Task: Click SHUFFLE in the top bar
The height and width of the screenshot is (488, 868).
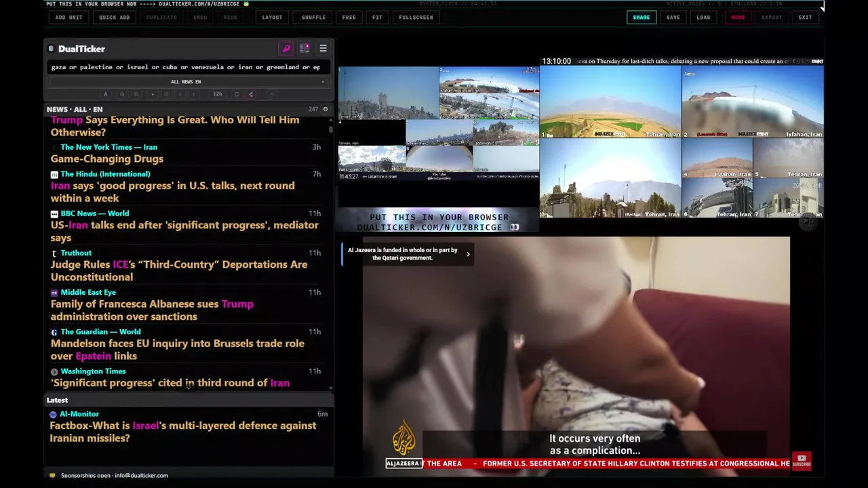Action: (x=313, y=18)
